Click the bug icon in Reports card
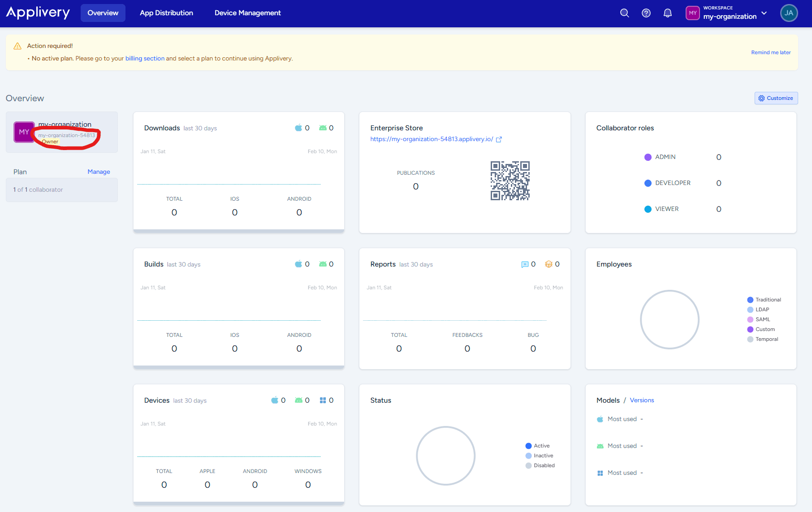Viewport: 812px width, 512px height. pyautogui.click(x=549, y=264)
